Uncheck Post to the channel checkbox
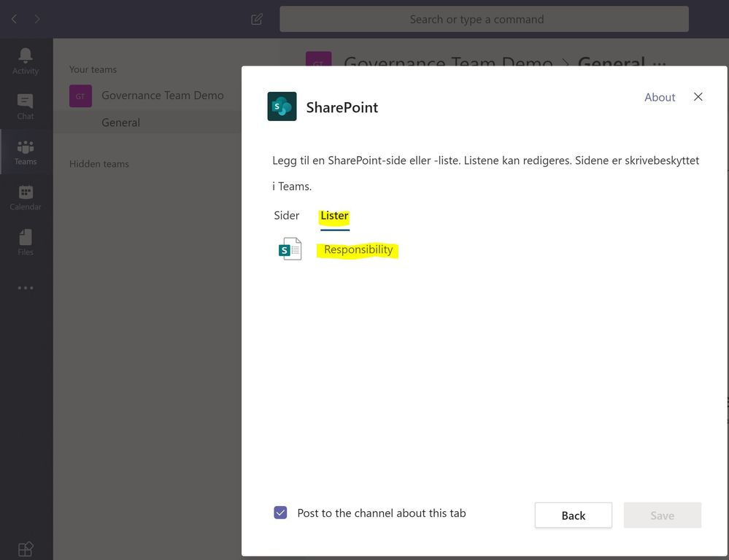Viewport: 729px width, 560px height. [280, 513]
